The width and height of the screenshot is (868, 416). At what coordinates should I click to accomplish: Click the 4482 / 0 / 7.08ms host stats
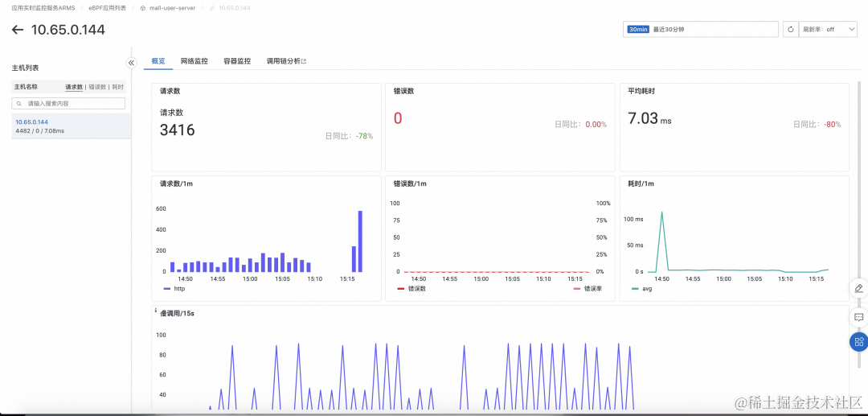(x=40, y=131)
